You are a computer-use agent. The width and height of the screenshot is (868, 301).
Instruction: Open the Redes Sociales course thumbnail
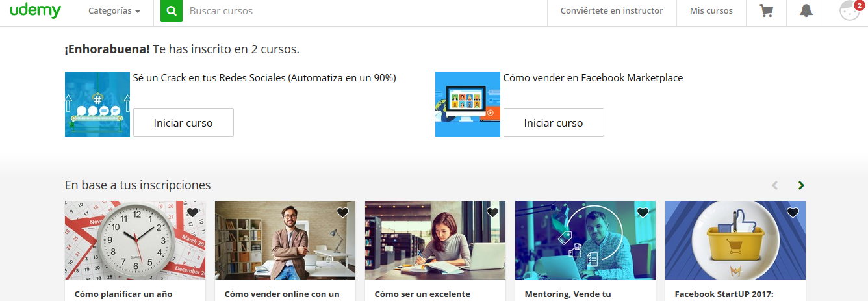97,104
